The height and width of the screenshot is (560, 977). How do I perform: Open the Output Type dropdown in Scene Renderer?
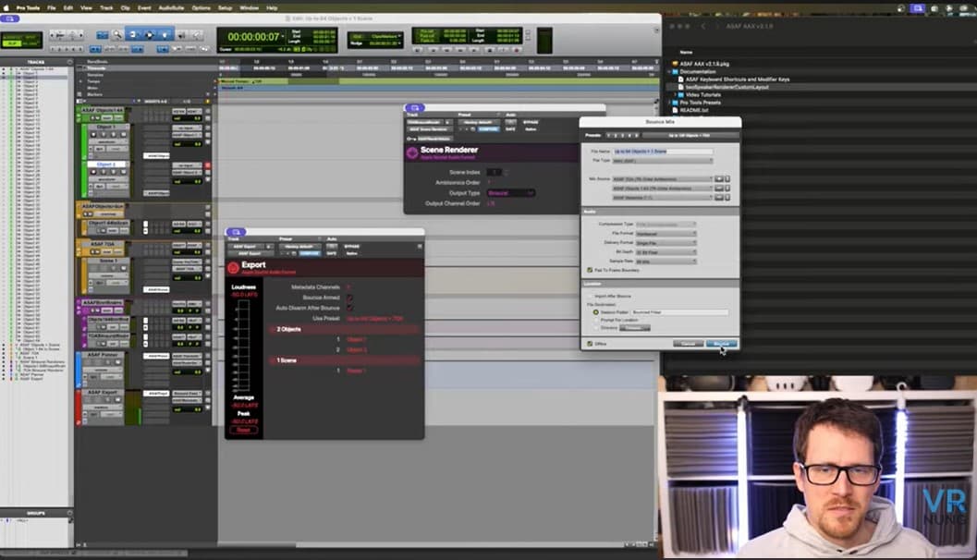[511, 193]
